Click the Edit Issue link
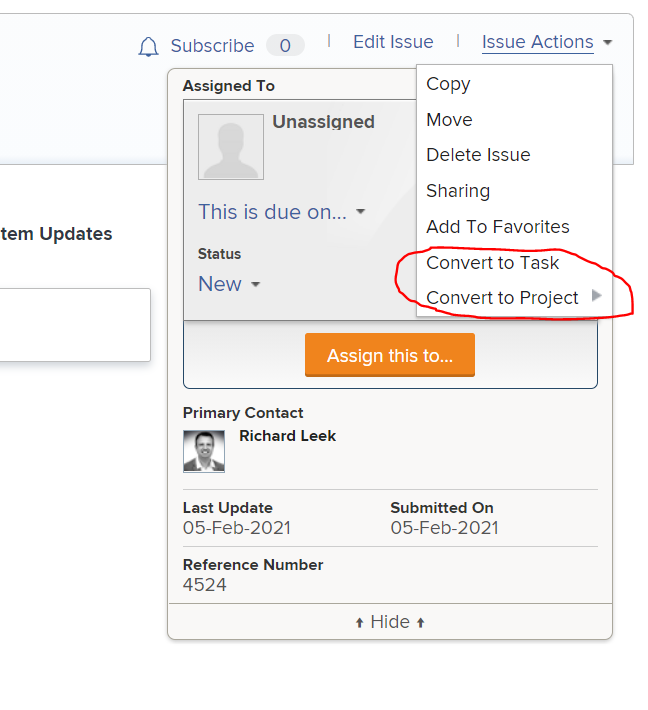 pos(393,42)
